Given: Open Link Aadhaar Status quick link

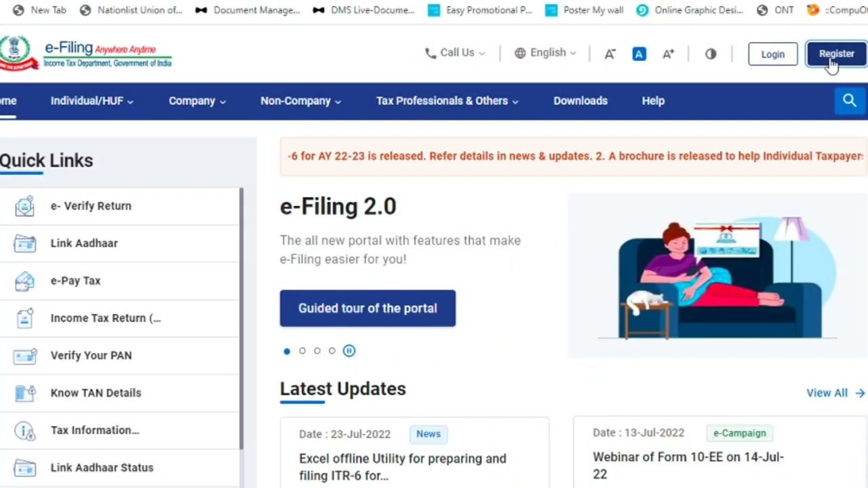Looking at the screenshot, I should pos(120,468).
